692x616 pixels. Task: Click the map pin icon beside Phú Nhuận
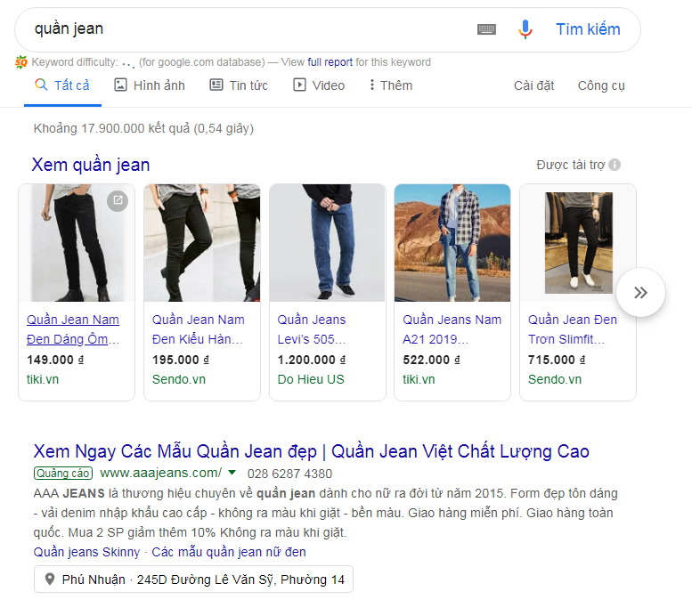point(50,579)
